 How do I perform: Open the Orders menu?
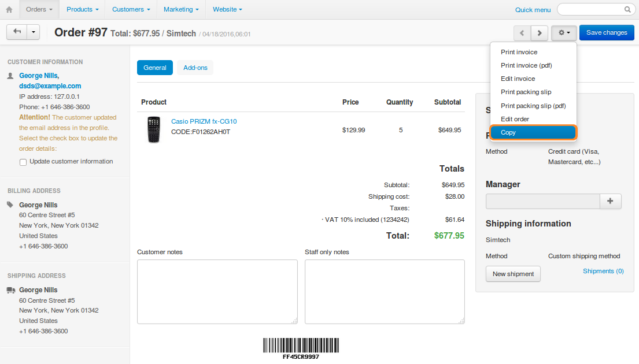click(39, 9)
